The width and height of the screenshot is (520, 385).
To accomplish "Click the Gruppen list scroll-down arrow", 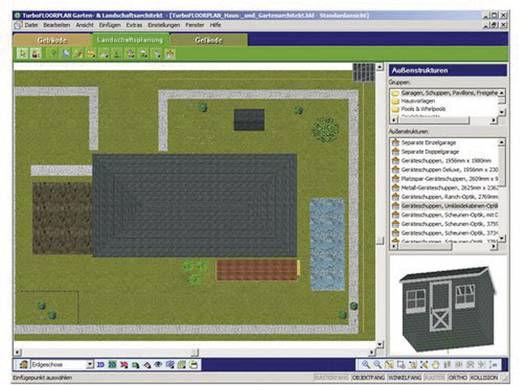I will 501,112.
